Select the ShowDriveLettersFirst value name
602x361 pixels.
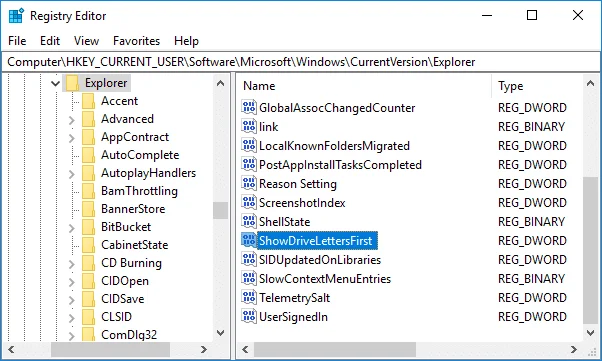pyautogui.click(x=316, y=241)
